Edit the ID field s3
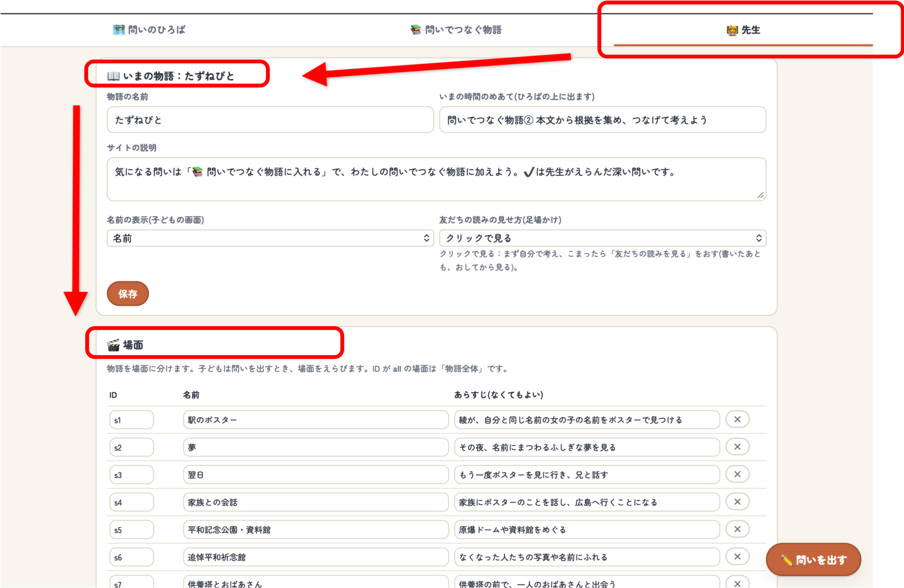 tap(131, 475)
